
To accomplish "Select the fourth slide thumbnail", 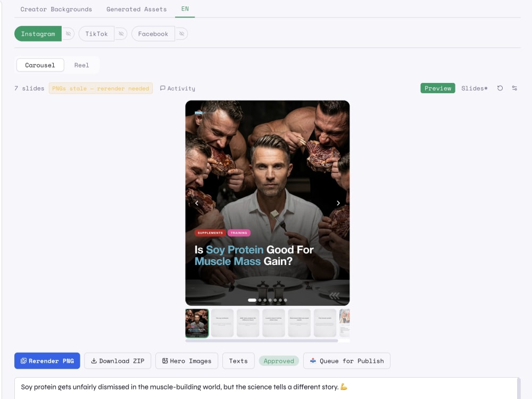I will [x=273, y=323].
